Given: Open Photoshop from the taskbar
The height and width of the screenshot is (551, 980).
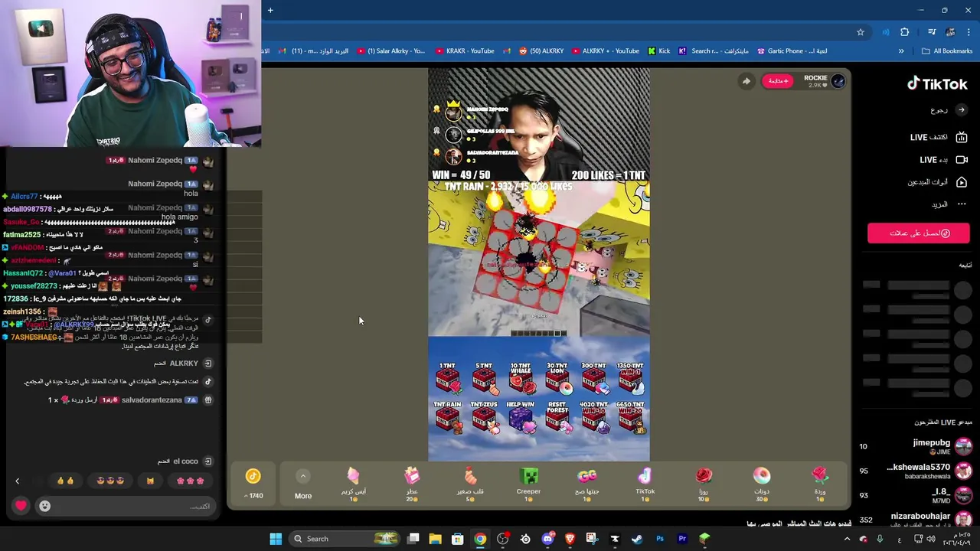Looking at the screenshot, I should 660,539.
